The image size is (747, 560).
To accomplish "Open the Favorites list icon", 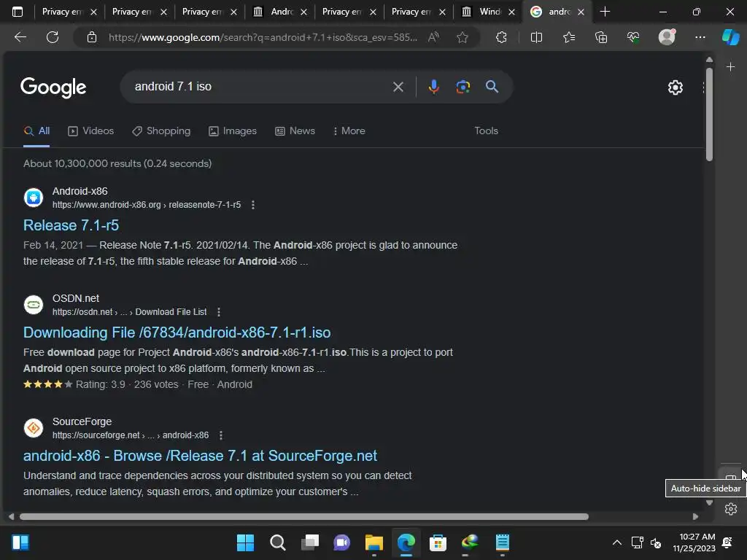I will pos(569,37).
